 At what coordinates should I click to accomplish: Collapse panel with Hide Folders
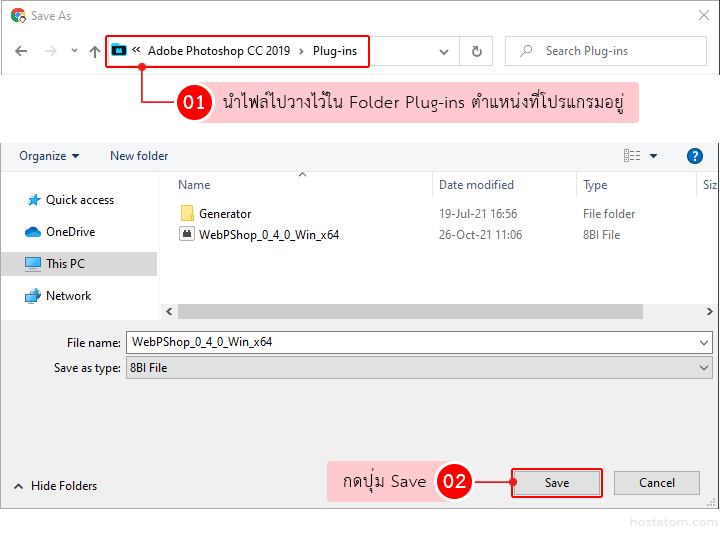tap(55, 486)
